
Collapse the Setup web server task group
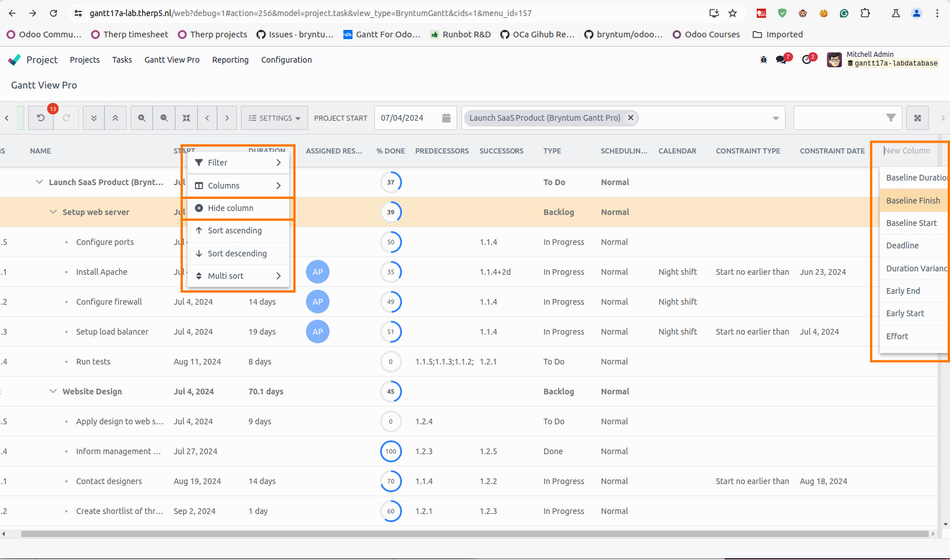[x=53, y=212]
